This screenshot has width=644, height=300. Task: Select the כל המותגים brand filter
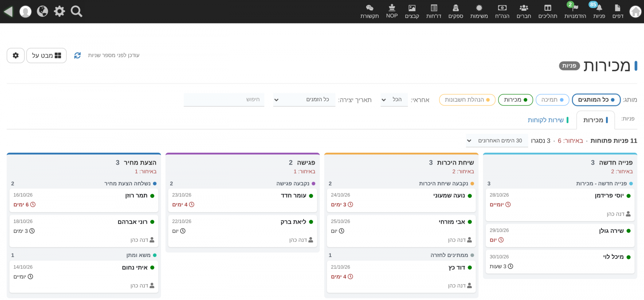click(x=596, y=100)
